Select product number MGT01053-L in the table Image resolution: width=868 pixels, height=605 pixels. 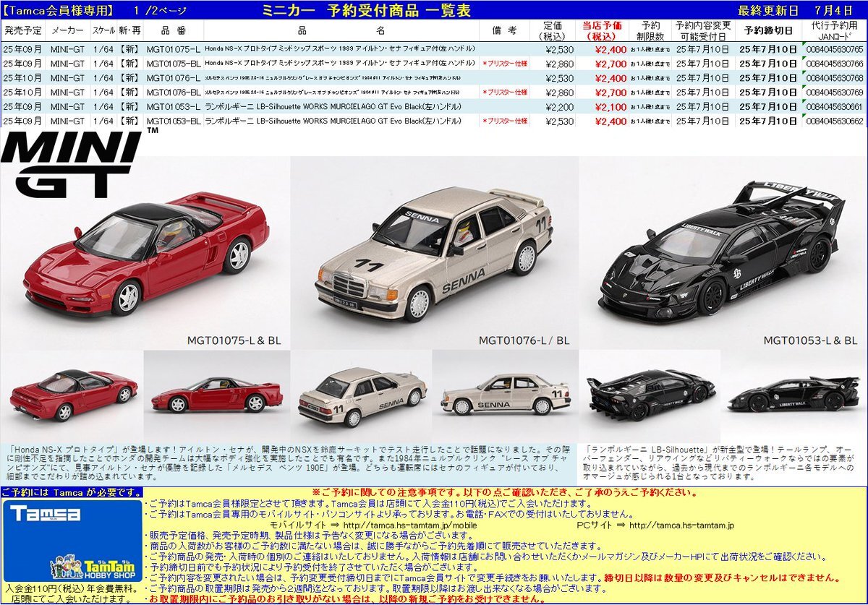point(173,107)
